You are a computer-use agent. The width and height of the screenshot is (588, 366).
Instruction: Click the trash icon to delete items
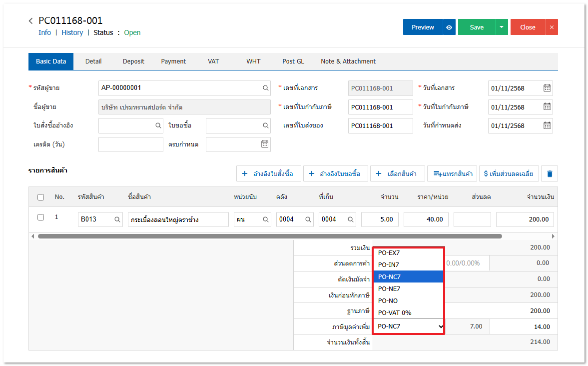coord(550,174)
